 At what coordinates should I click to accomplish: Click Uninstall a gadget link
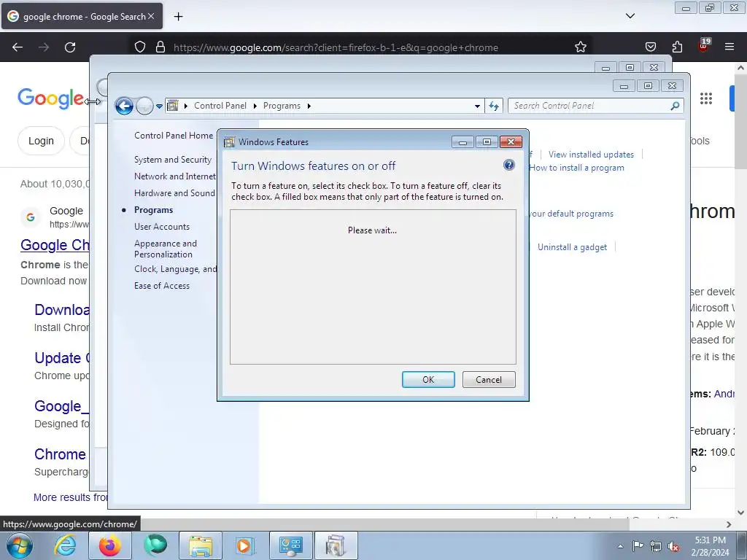point(572,246)
